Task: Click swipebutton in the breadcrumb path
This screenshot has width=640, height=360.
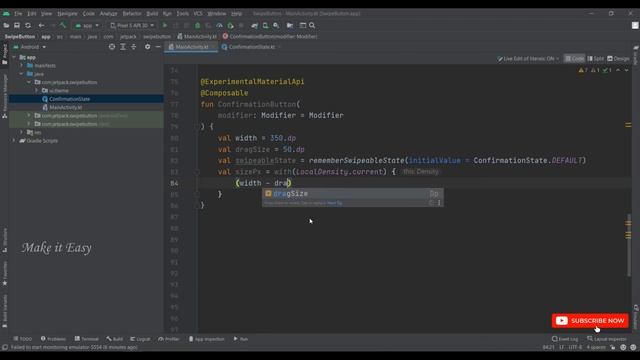Action: pyautogui.click(x=157, y=37)
